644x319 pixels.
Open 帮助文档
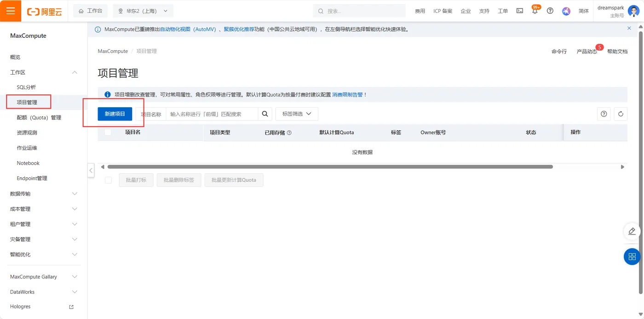(617, 52)
